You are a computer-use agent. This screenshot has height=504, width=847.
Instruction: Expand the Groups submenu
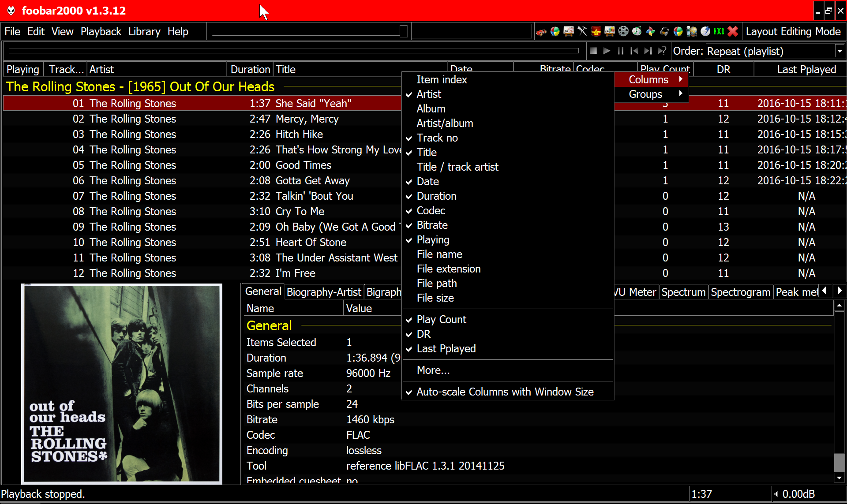652,94
